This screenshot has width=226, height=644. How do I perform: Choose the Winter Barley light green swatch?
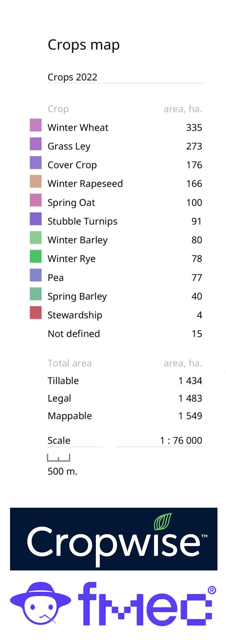coord(36,238)
